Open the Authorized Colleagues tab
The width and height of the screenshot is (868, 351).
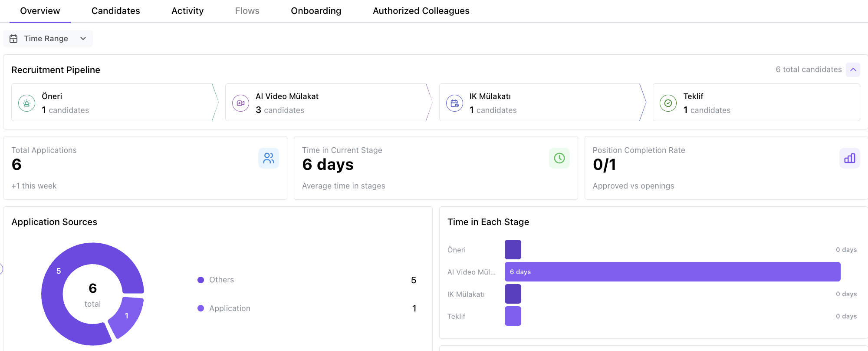pyautogui.click(x=421, y=11)
